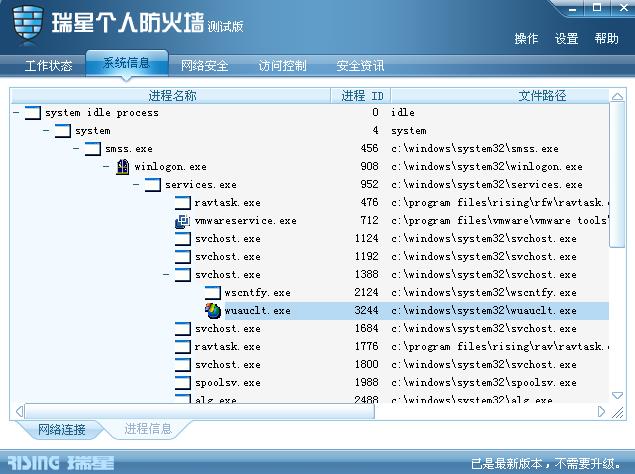Open the 设置 menu

[x=566, y=39]
